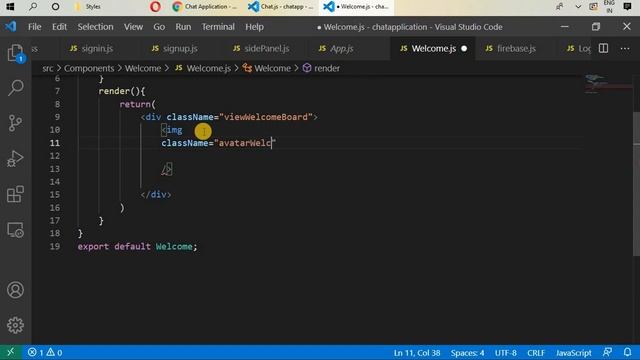Click line number 15 in gutter
The width and height of the screenshot is (640, 360).
pyautogui.click(x=55, y=194)
